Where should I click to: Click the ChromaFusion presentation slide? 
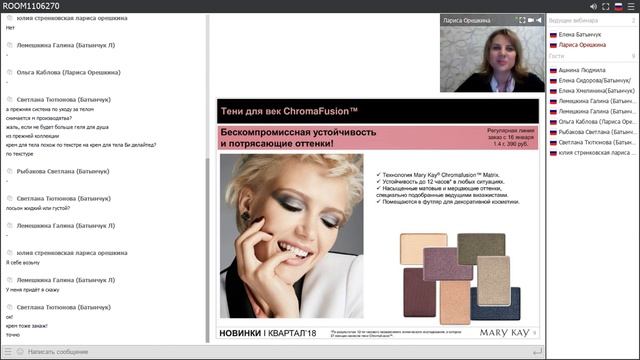pos(378,218)
